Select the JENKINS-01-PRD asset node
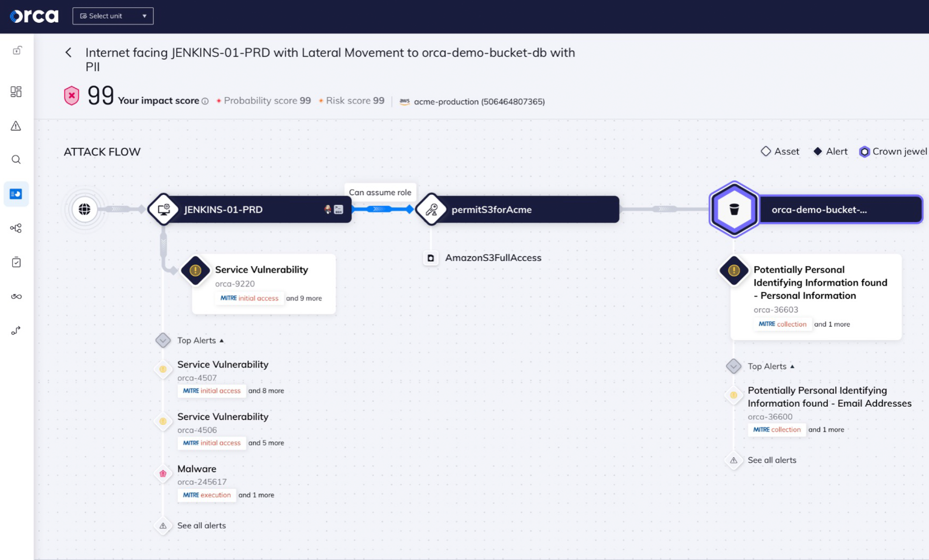 click(224, 209)
